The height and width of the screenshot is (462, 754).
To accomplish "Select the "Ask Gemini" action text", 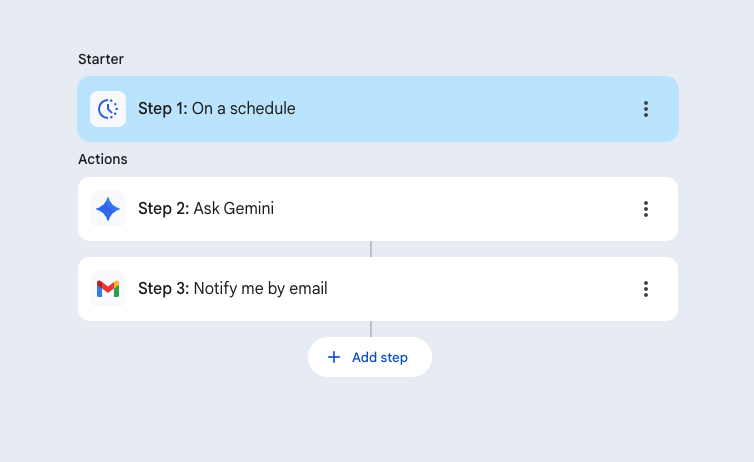I will [233, 209].
